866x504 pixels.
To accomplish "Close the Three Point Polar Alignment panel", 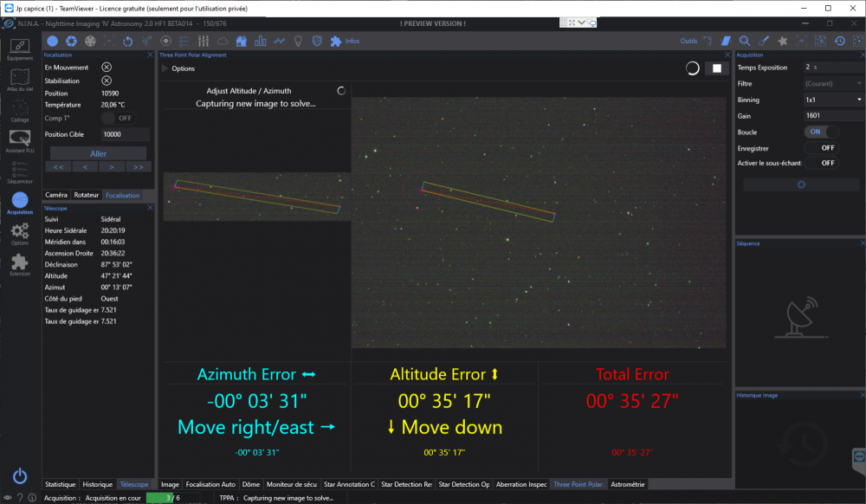I will (x=727, y=55).
